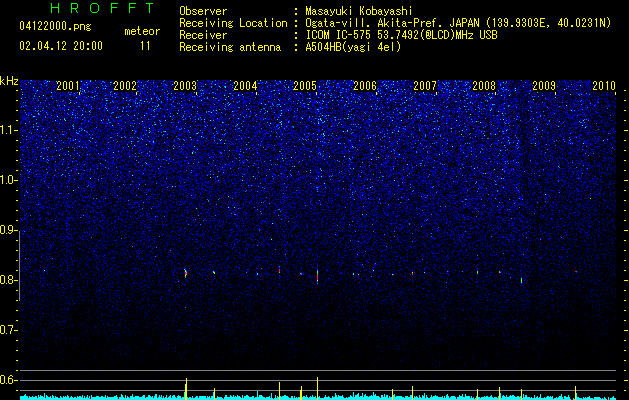Viewport: 629px width, 400px height.
Task: Click the 1.1 frequency axis label
Action: (8, 130)
